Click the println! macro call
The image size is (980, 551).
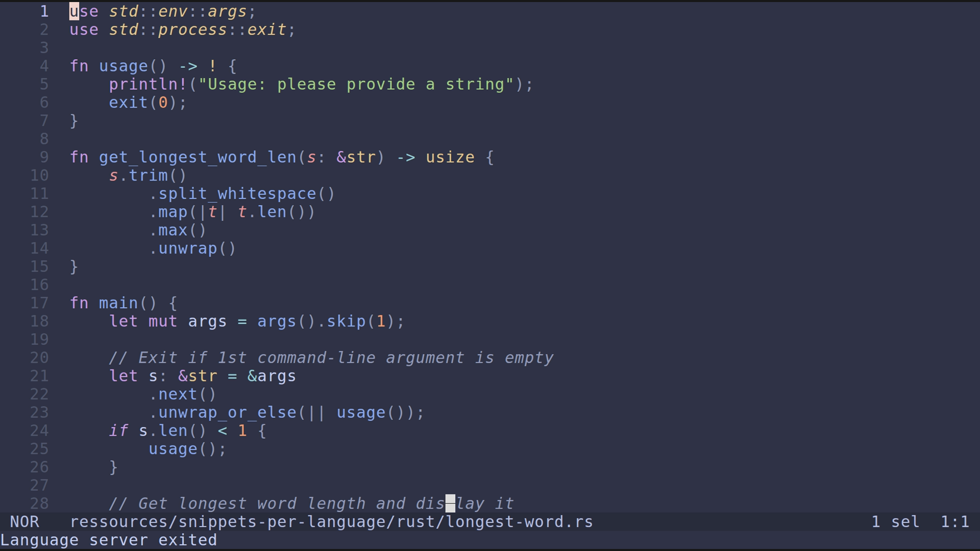[148, 84]
